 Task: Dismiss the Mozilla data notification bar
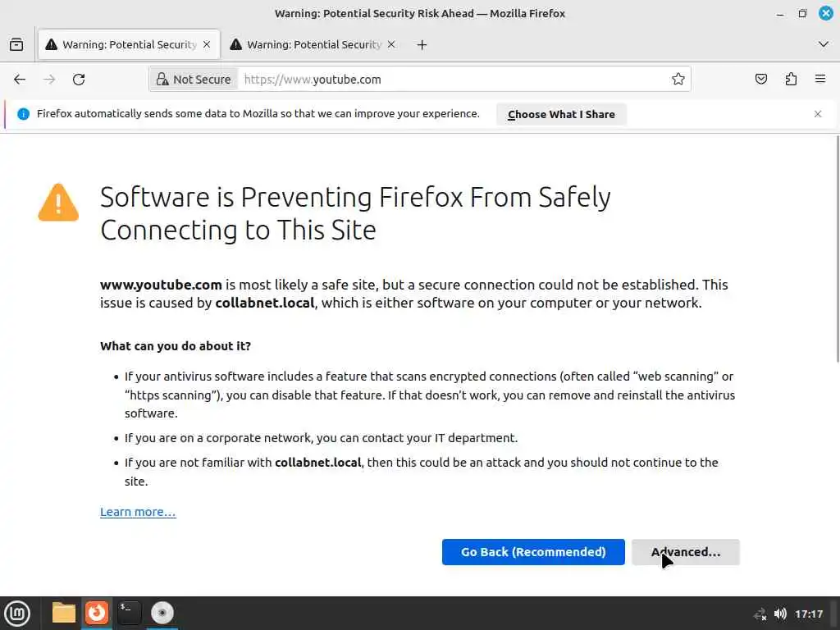point(818,114)
